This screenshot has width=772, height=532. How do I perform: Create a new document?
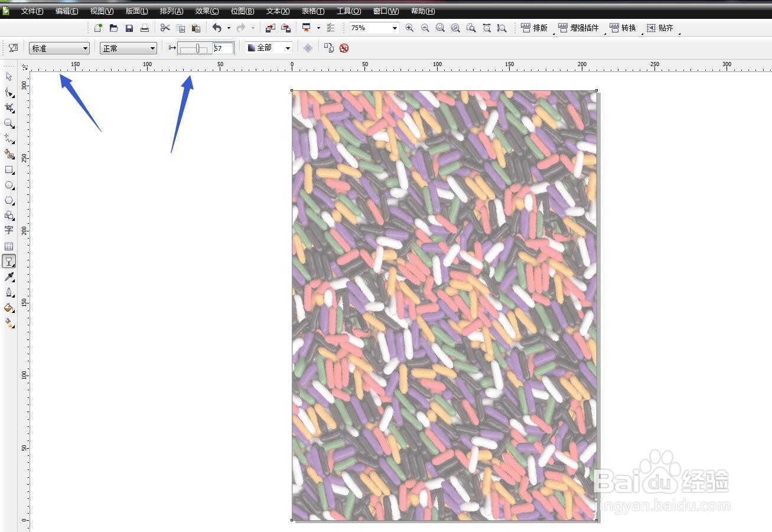tap(98, 28)
